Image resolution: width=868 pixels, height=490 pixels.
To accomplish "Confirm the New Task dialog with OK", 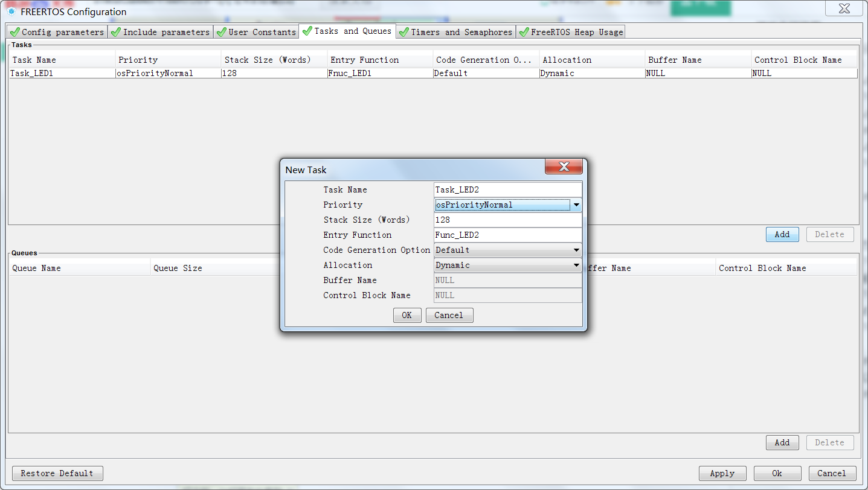I will 407,315.
